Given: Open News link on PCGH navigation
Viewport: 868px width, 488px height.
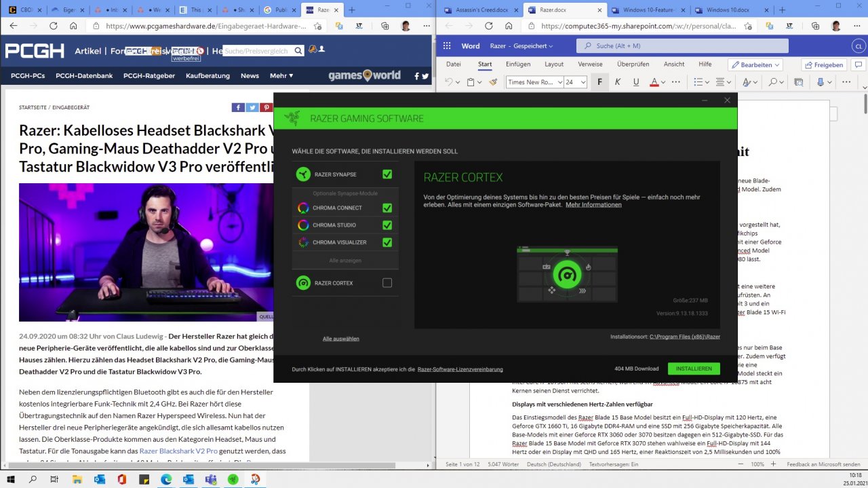Looking at the screenshot, I should (x=250, y=75).
